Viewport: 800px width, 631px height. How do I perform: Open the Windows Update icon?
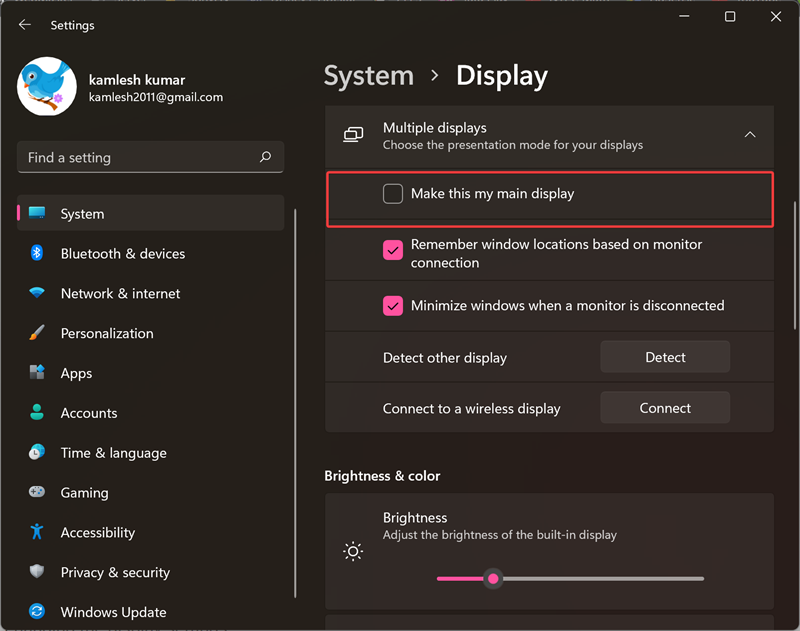tap(37, 612)
